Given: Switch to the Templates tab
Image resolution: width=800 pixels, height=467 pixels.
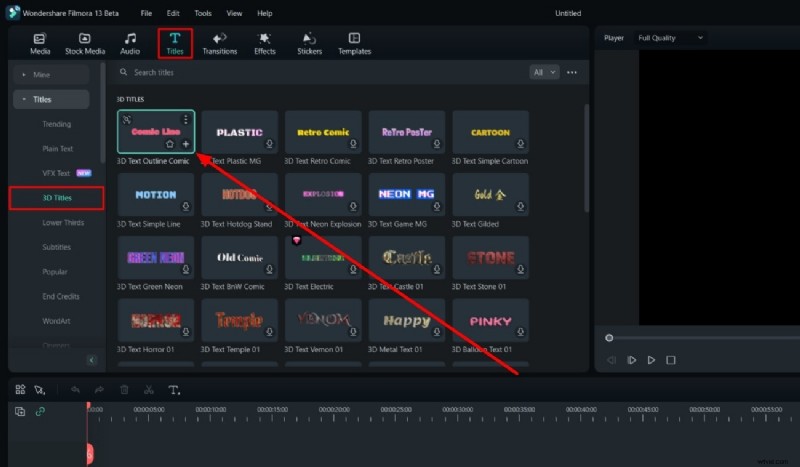Looking at the screenshot, I should 354,43.
